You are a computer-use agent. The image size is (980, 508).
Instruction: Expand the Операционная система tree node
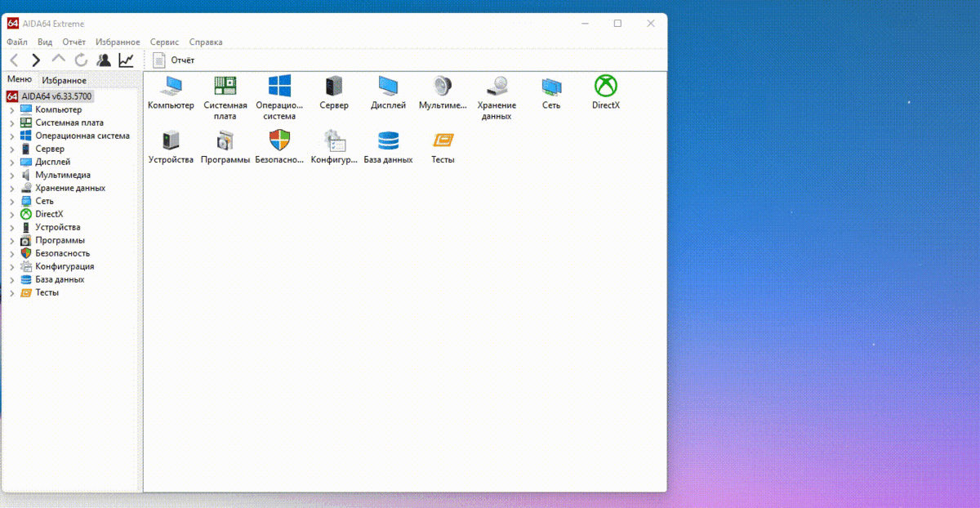12,136
